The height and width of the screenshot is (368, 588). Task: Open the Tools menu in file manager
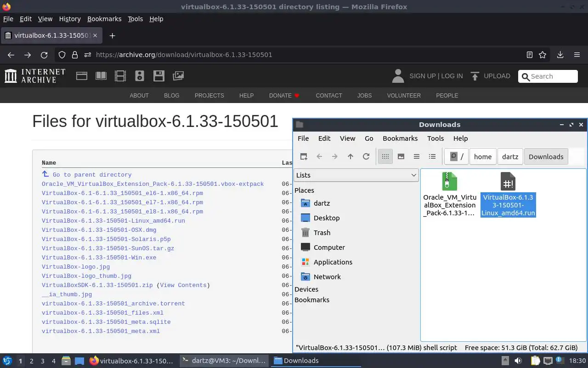(x=435, y=138)
